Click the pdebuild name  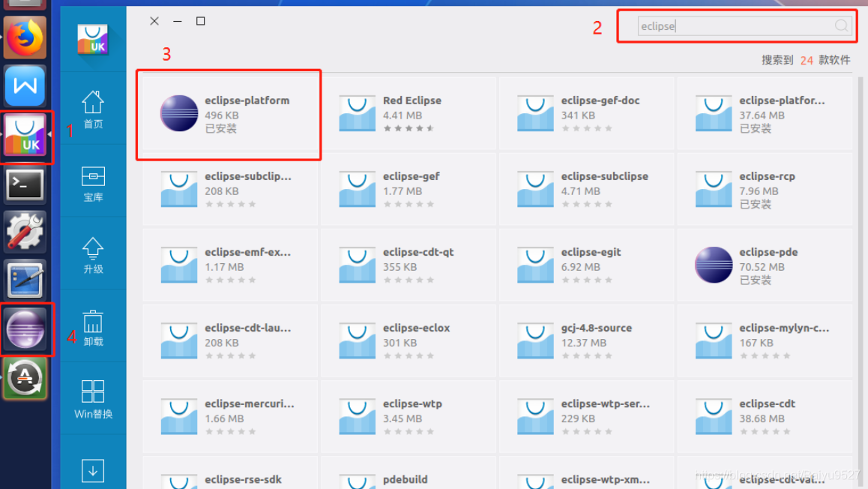406,479
